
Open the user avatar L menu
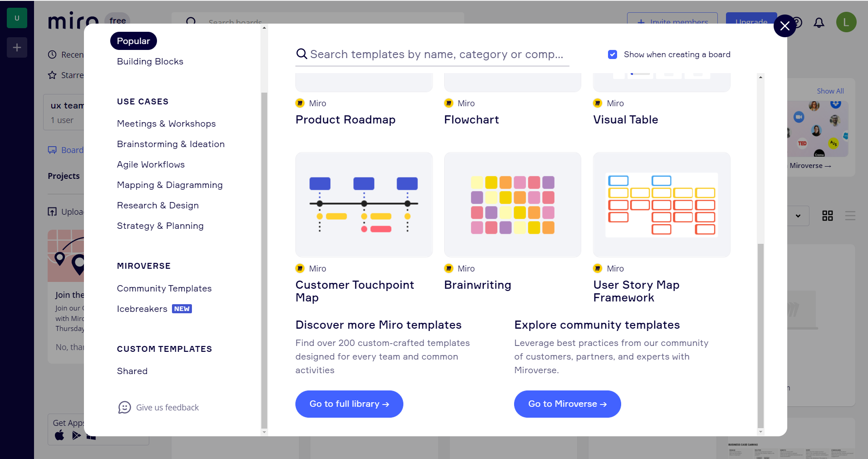846,22
